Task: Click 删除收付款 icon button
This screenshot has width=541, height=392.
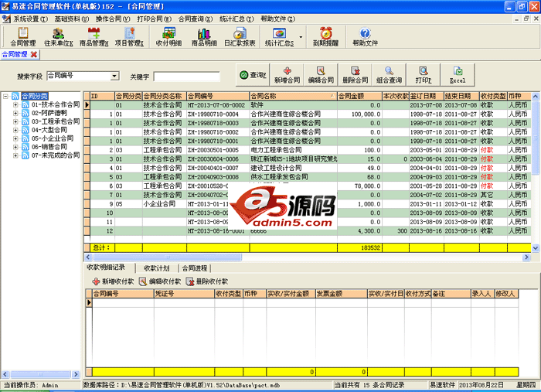Action: coord(206,281)
